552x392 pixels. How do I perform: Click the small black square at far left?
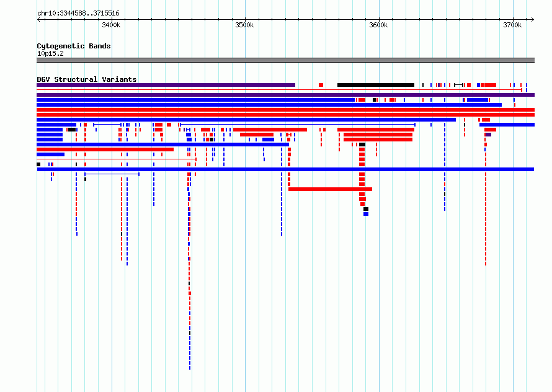[x=38, y=164]
